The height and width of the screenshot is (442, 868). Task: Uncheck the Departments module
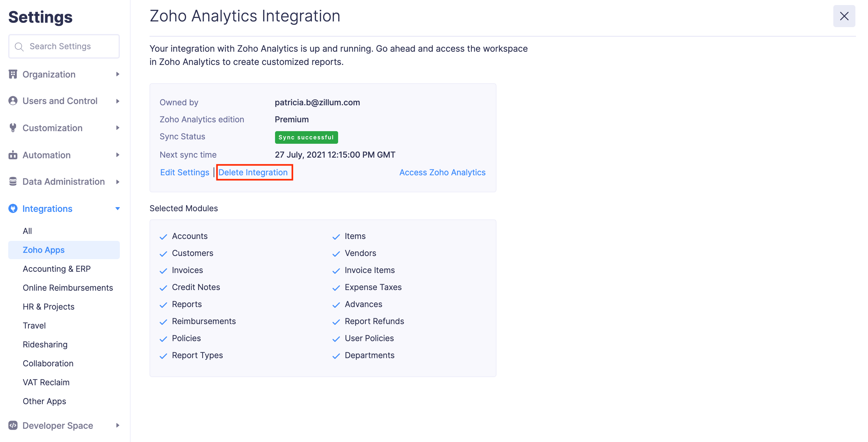336,355
